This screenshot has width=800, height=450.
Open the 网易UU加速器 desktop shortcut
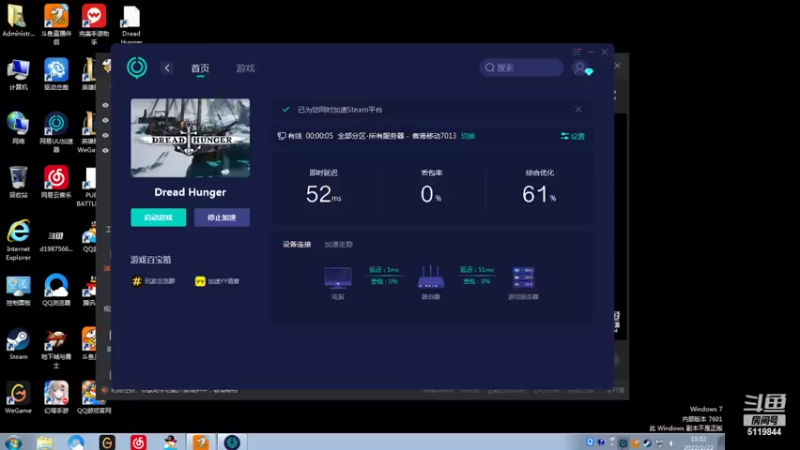56,133
